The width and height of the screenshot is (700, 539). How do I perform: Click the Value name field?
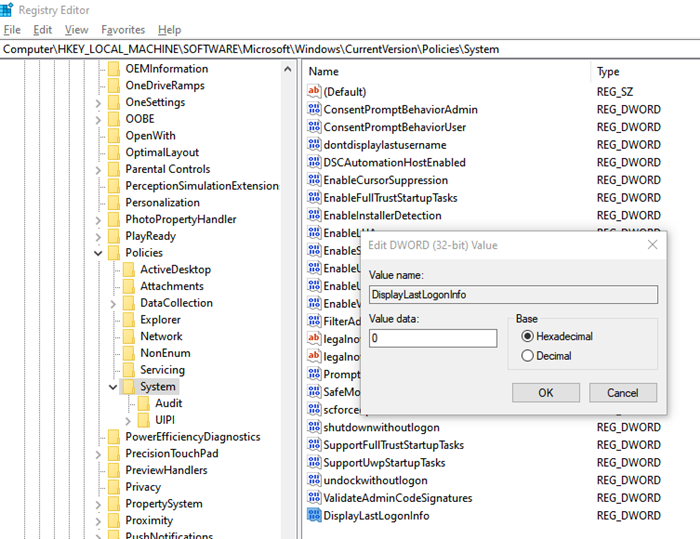coord(513,295)
